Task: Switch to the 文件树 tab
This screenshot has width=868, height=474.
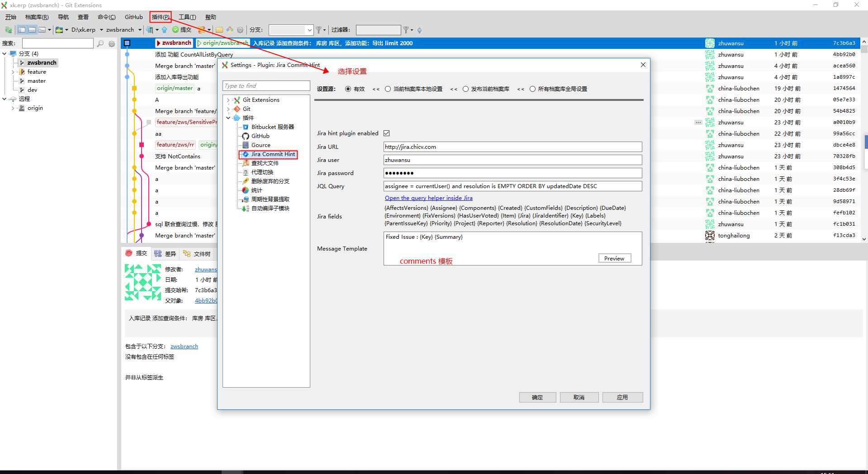Action: [197, 254]
